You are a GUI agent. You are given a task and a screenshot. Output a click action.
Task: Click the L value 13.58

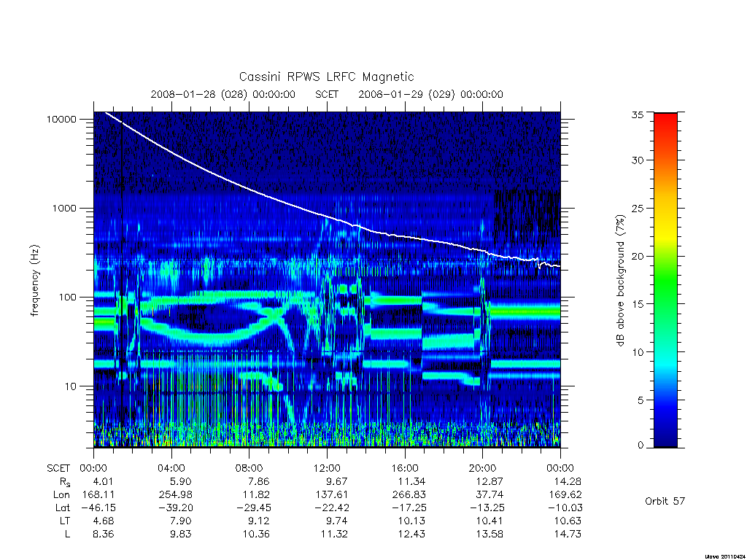(489, 534)
